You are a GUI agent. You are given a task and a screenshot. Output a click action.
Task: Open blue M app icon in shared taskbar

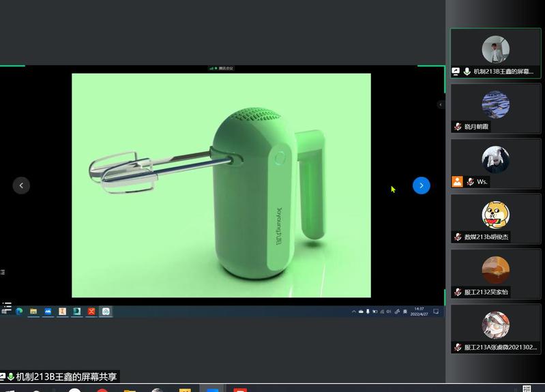48,312
